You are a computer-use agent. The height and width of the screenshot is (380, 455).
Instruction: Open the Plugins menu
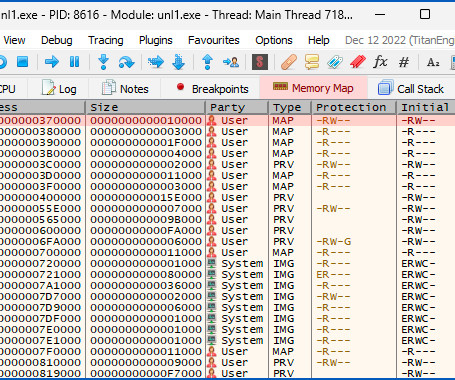[156, 40]
